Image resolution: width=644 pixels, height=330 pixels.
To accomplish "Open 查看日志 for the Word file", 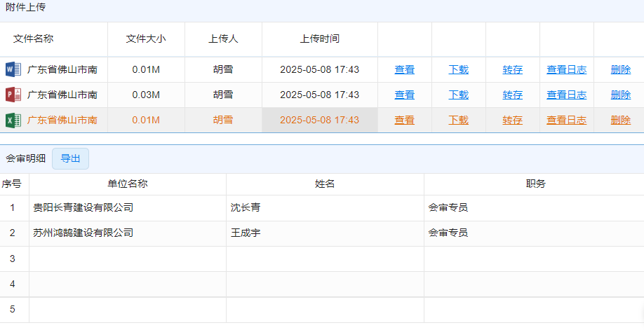I will [566, 69].
